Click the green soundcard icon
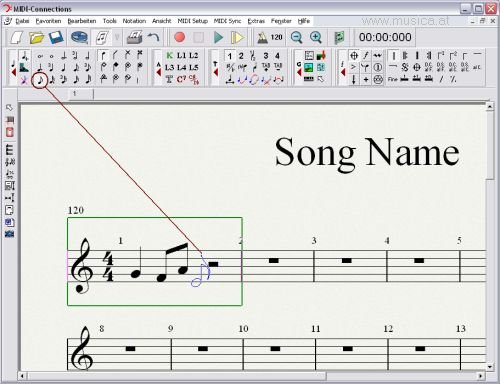 click(x=339, y=37)
